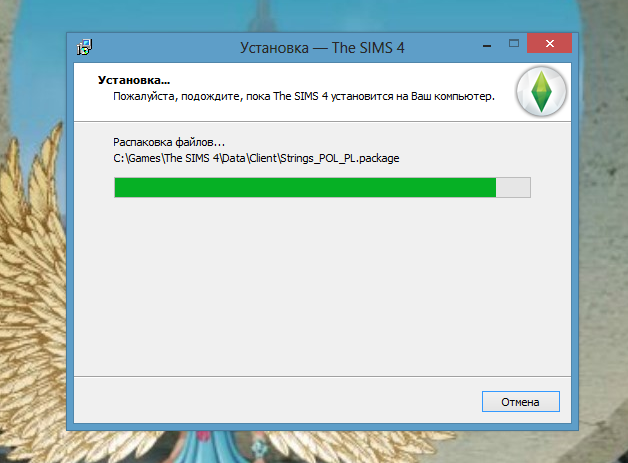Image resolution: width=628 pixels, height=463 pixels.
Task: Click the green installation progress bar
Action: pos(322,187)
